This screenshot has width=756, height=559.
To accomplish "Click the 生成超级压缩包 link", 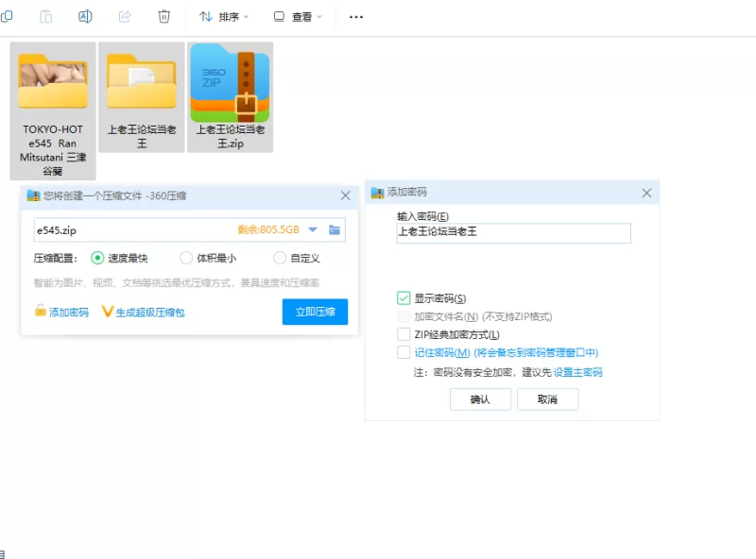I will click(150, 313).
